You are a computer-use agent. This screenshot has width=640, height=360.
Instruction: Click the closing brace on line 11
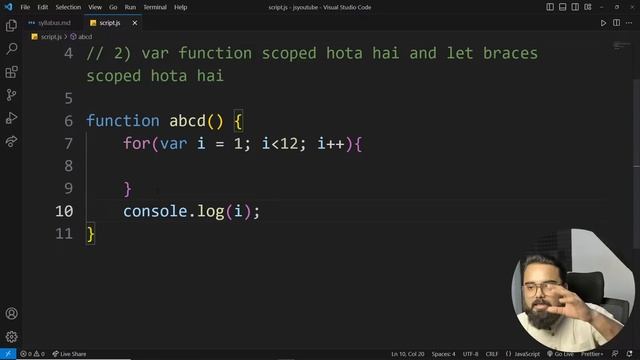pos(91,234)
